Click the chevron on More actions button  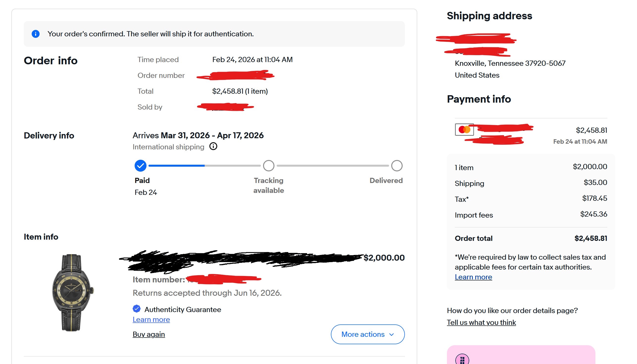[392, 335]
